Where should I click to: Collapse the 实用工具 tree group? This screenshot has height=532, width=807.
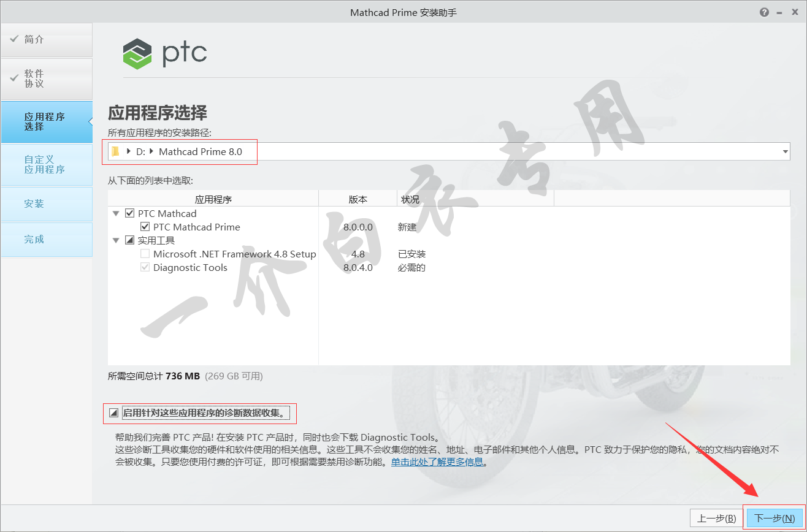[116, 240]
